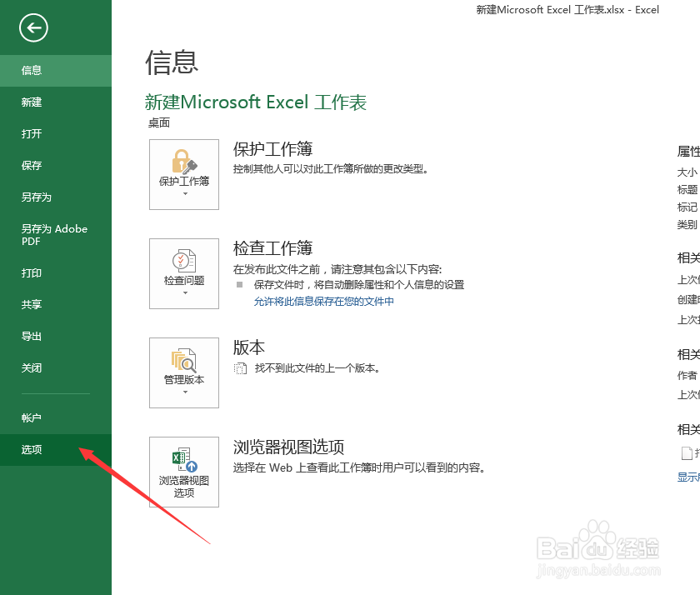Click the text 保存文件时，将自动删除属性和个人信息的设置
700x595 pixels.
click(359, 285)
